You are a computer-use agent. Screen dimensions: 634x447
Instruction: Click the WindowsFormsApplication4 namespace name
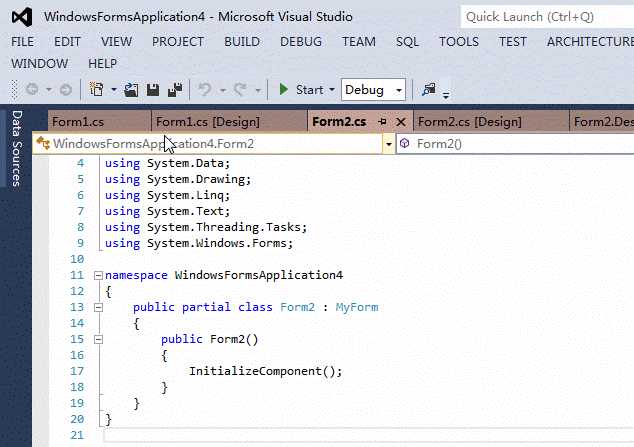pos(259,276)
